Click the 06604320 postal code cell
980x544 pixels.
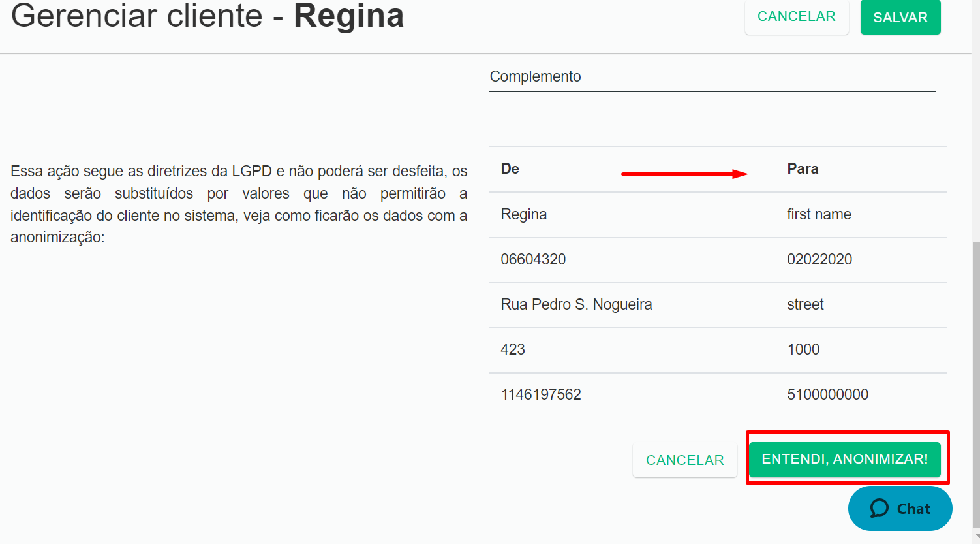click(x=533, y=259)
